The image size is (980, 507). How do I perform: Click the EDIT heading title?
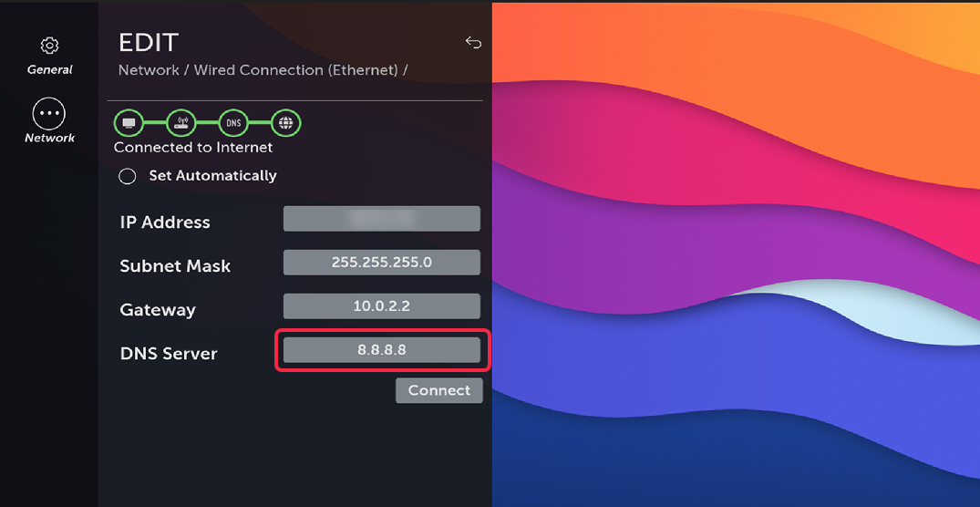(149, 42)
